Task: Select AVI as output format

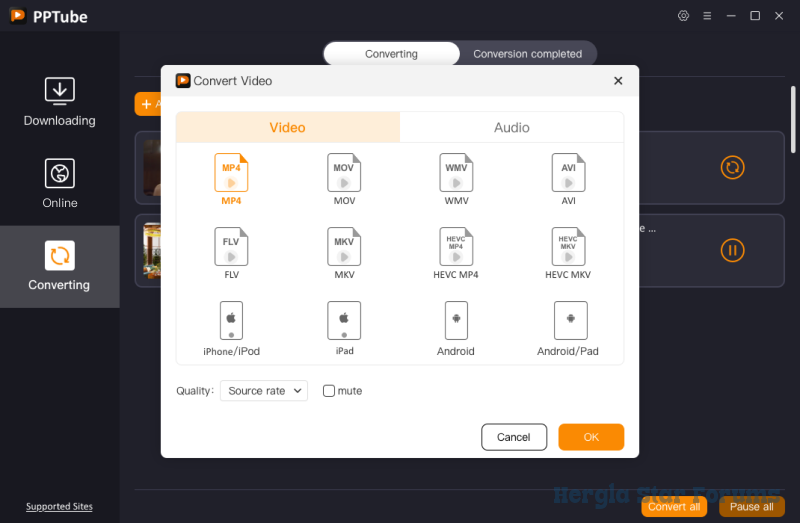Action: [x=568, y=173]
